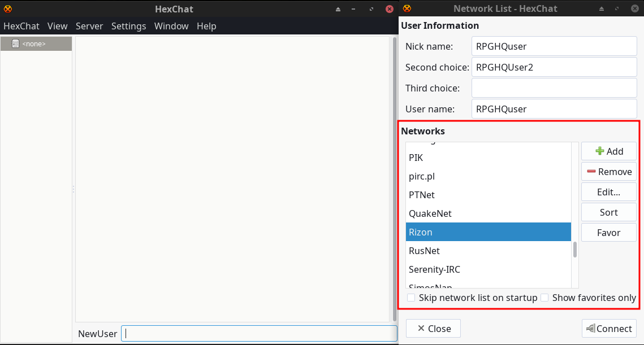Open the Server menu

89,26
